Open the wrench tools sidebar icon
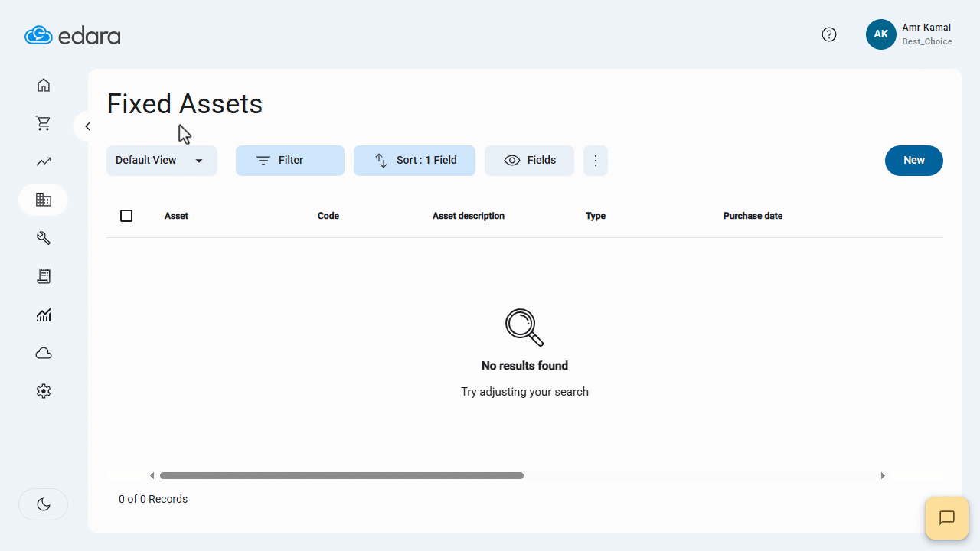This screenshot has width=980, height=551. pyautogui.click(x=44, y=238)
